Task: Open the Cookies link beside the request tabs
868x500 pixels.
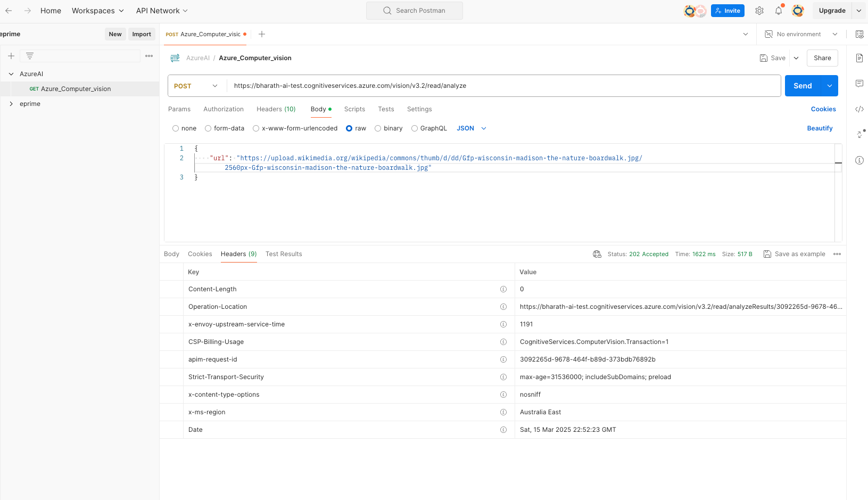Action: coord(823,109)
